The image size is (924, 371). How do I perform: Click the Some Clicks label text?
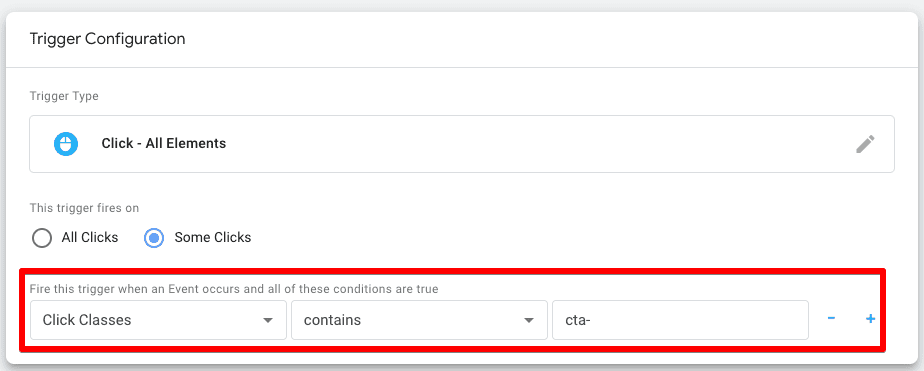pos(213,238)
